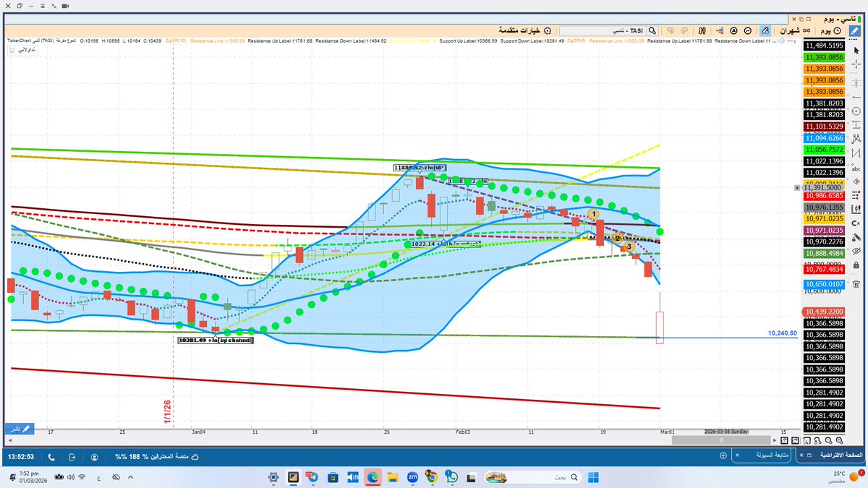Open the weather widget showing 25°C
The image size is (868, 488).
click(845, 477)
